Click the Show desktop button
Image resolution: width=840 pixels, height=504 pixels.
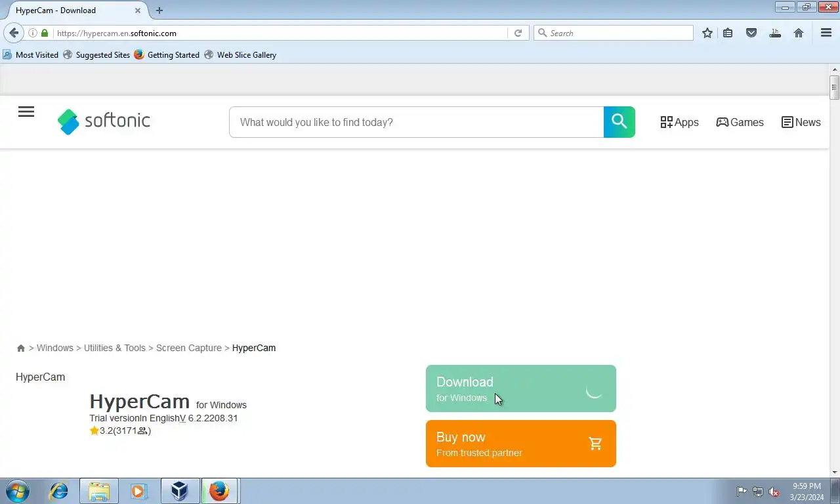[x=835, y=491]
